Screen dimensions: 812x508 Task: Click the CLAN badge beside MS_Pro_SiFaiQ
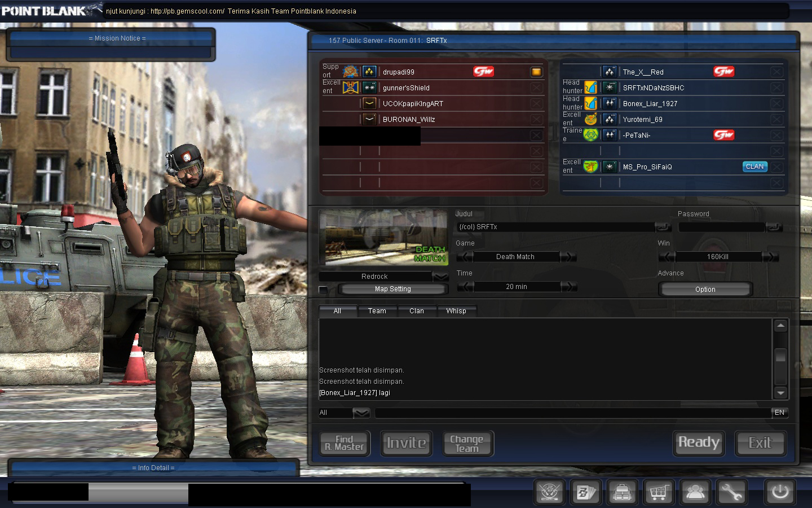tap(755, 167)
